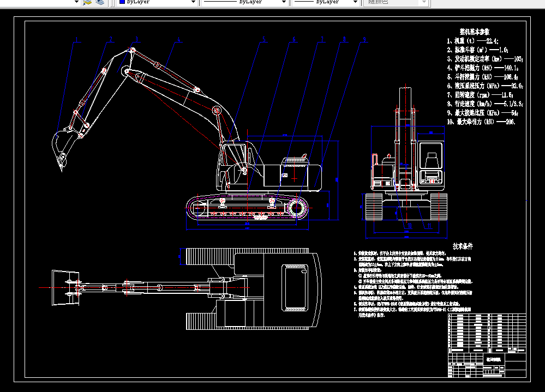Screen dimensions: 545x392
Task: Open the greyed plot style dropdown
Action: [396, 2]
